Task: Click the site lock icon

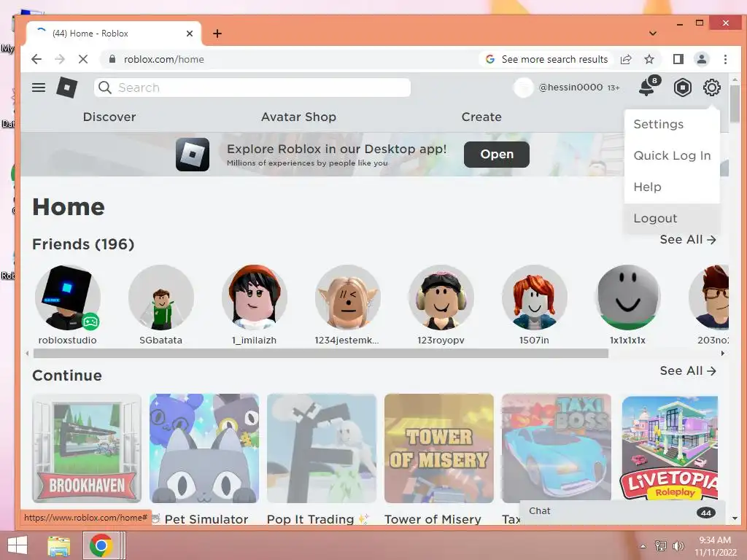Action: (x=112, y=59)
